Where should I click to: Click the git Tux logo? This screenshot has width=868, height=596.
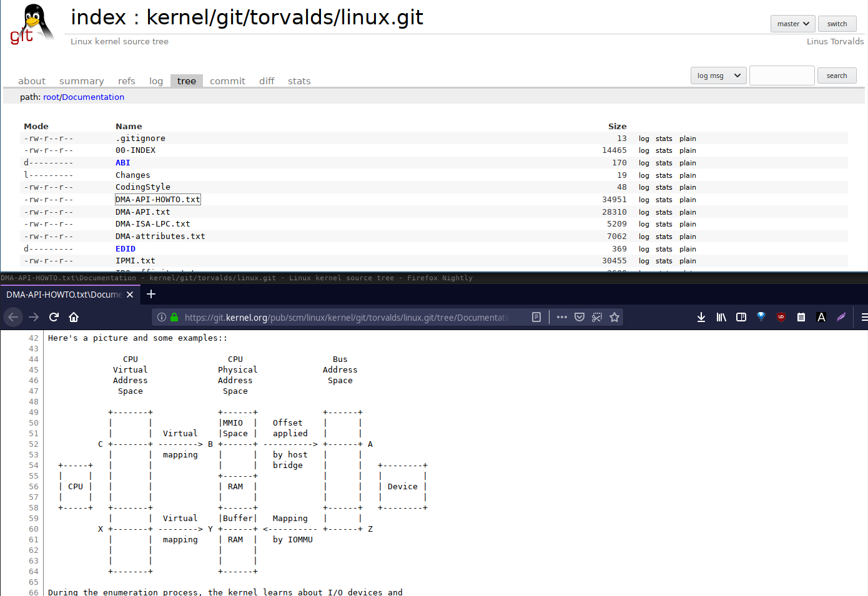coord(31,25)
